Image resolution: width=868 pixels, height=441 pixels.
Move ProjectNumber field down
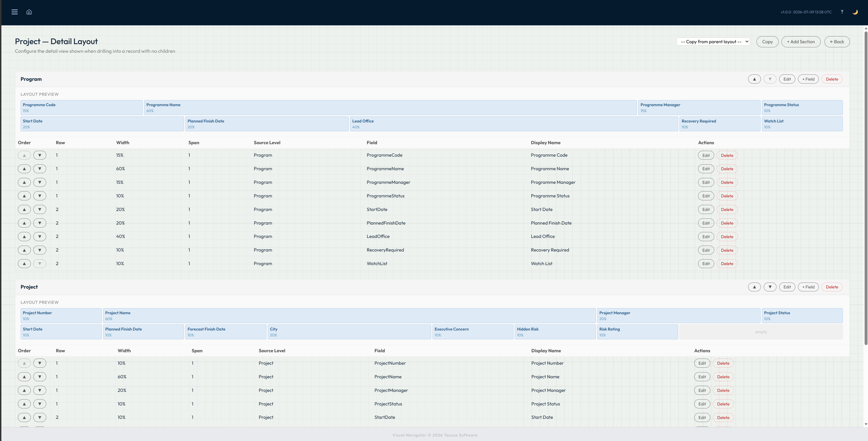[x=40, y=363]
